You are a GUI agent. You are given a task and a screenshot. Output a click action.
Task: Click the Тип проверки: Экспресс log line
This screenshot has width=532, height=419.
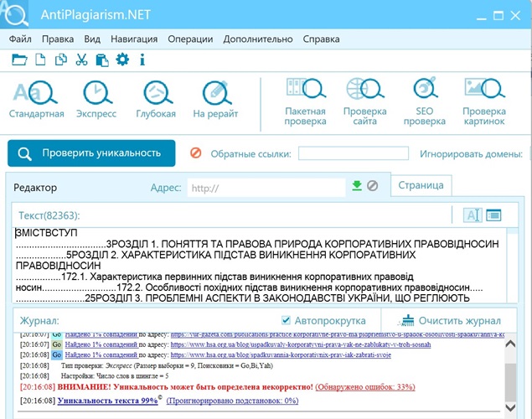[x=167, y=365]
